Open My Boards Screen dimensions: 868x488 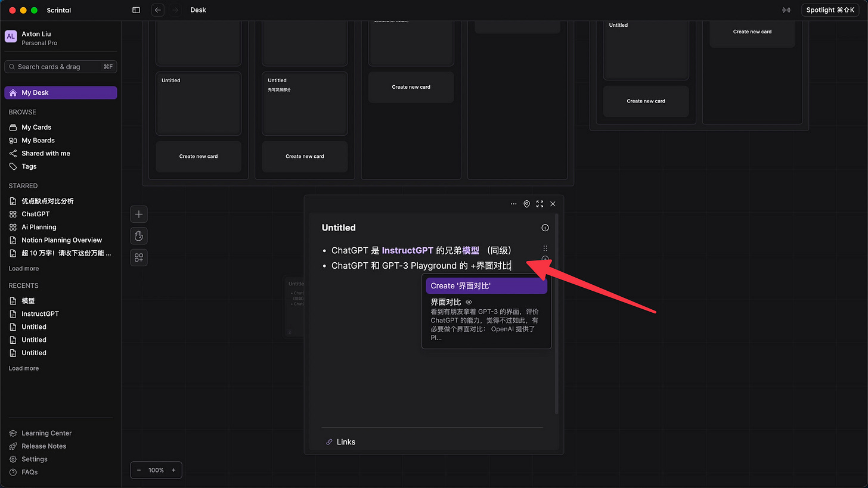(x=38, y=141)
